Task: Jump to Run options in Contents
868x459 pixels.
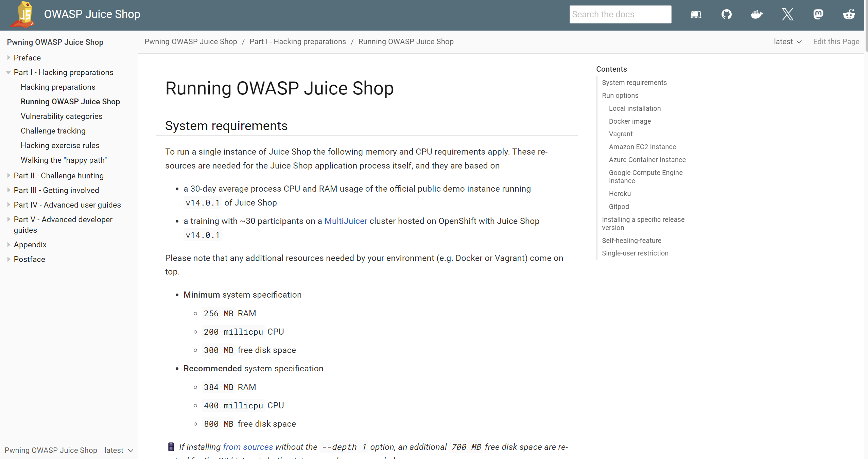Action: (620, 95)
